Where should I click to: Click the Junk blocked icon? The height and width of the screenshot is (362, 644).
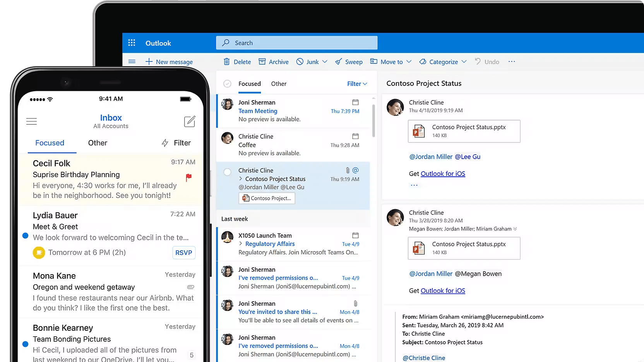coord(300,61)
